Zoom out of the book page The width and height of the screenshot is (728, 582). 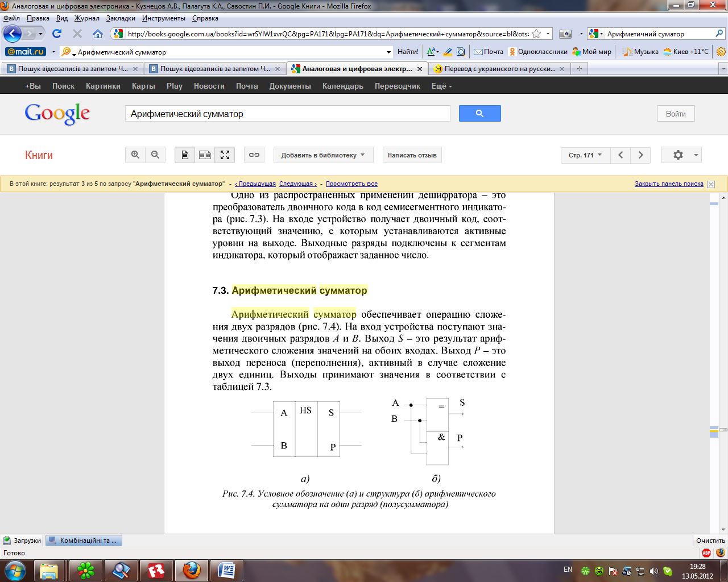(155, 155)
